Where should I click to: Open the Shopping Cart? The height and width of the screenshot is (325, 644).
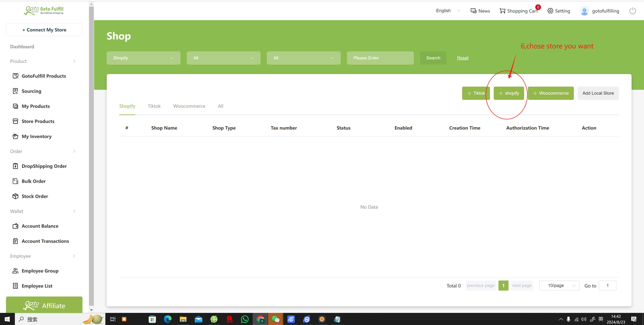tap(519, 11)
